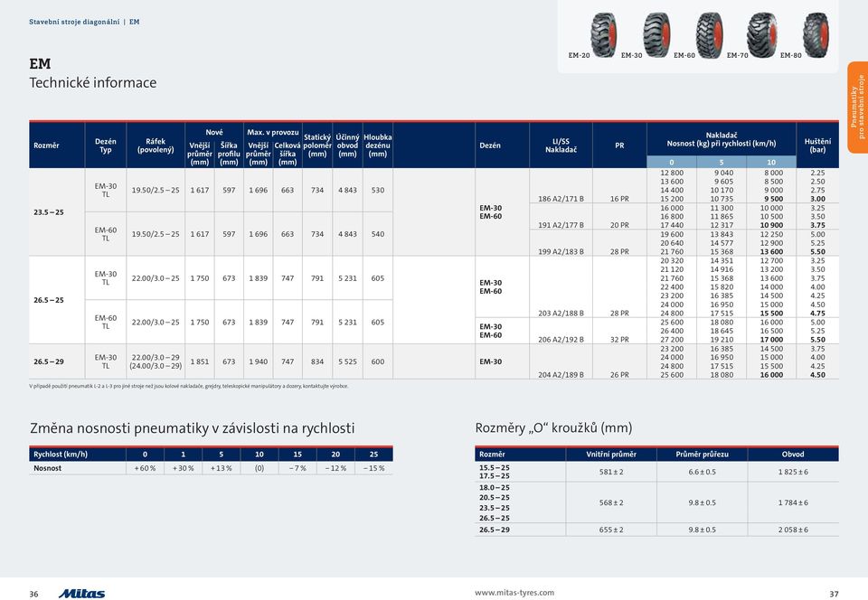This screenshot has height=600, width=868.
Task: Select the Huštění (bar) column header
Action: tap(817, 145)
